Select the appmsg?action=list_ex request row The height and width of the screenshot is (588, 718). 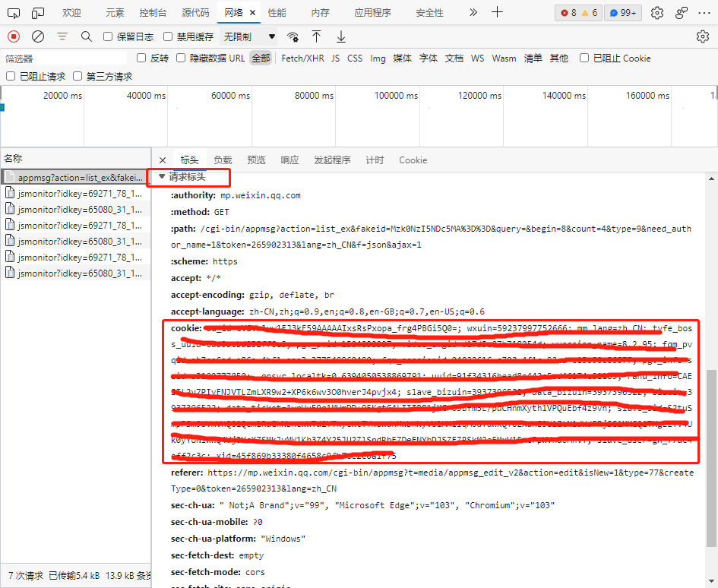(75, 177)
